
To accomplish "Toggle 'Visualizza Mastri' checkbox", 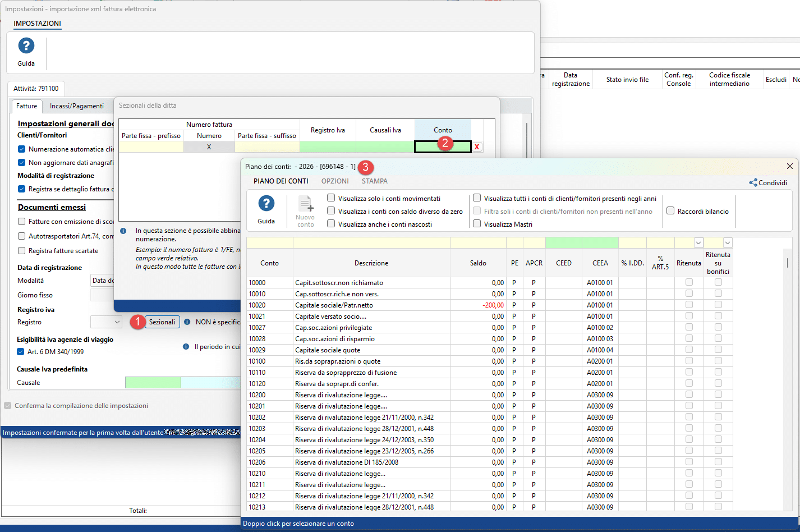I will click(x=477, y=224).
